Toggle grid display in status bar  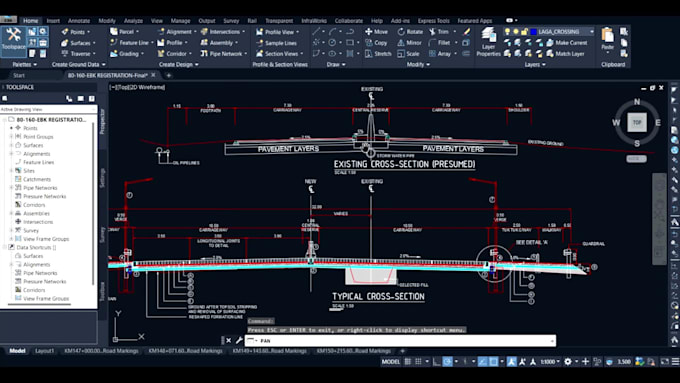click(x=408, y=361)
